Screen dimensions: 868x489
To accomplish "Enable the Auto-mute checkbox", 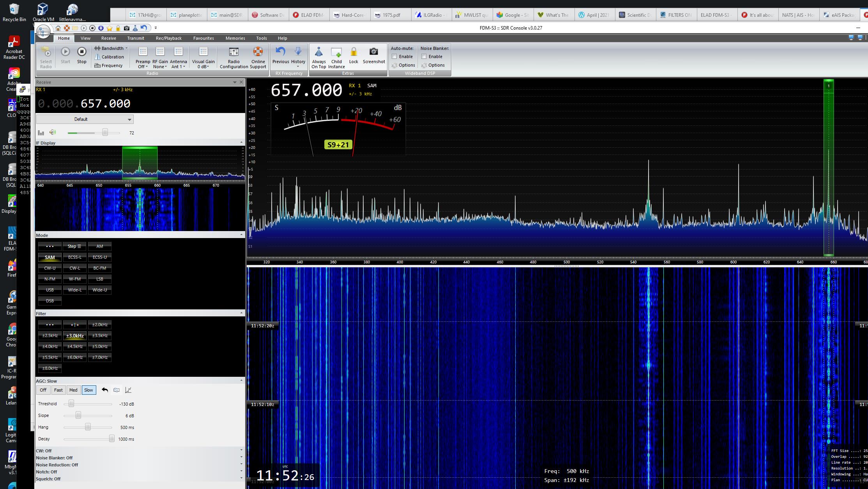I will pos(394,56).
